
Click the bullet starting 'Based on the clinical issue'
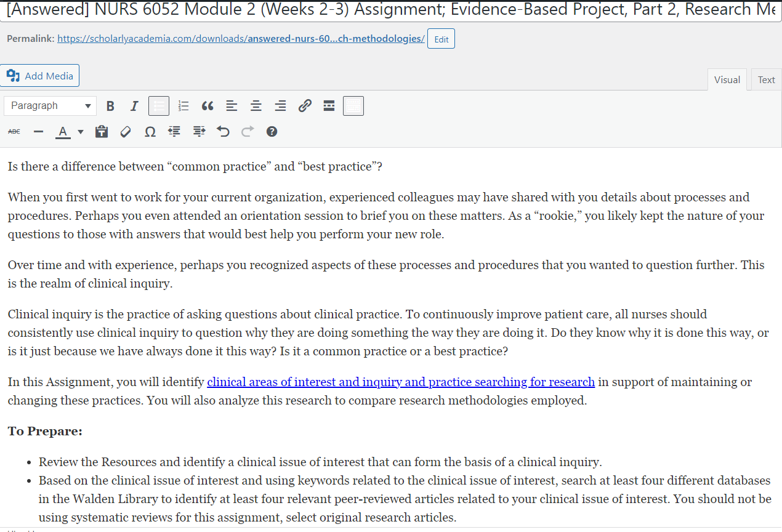pyautogui.click(x=405, y=499)
